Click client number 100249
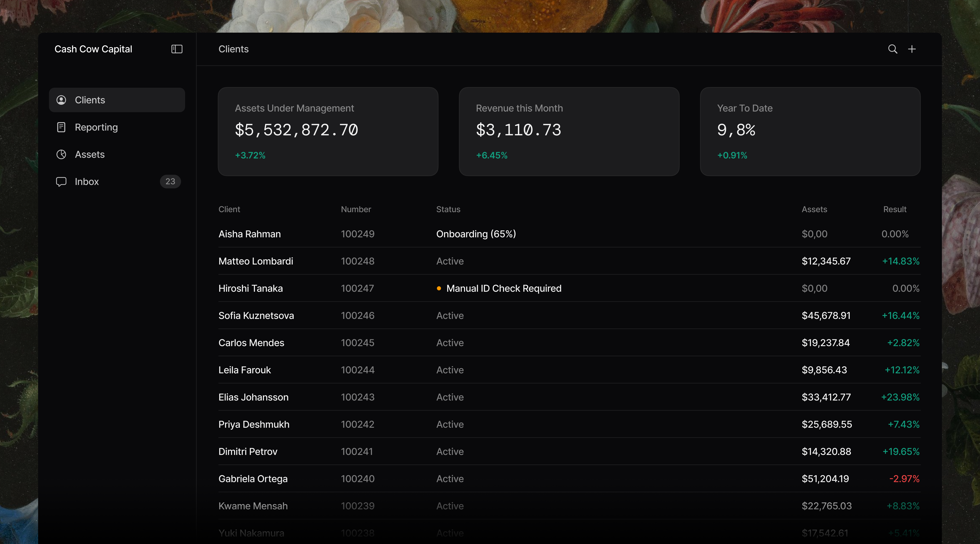The width and height of the screenshot is (980, 544). pyautogui.click(x=358, y=234)
